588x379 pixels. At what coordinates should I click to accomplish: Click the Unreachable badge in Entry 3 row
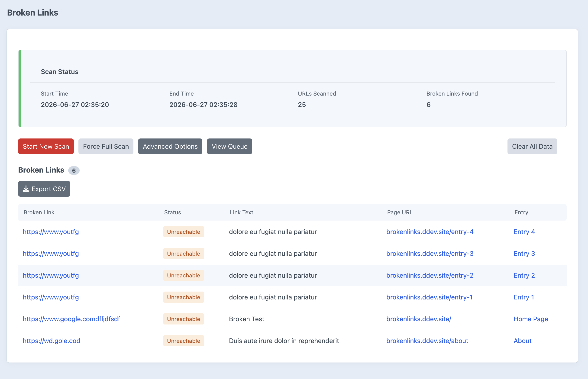(184, 254)
